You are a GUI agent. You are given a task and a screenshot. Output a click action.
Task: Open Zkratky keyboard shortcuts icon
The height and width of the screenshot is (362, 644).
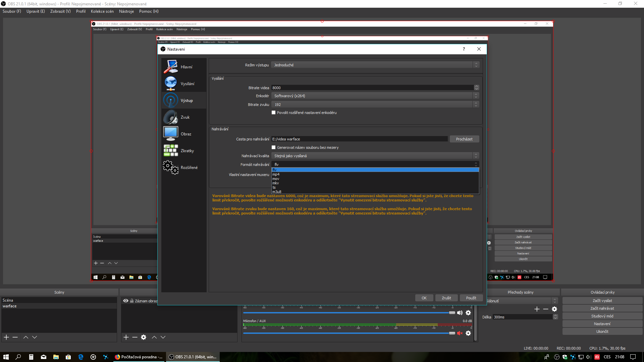tap(171, 150)
